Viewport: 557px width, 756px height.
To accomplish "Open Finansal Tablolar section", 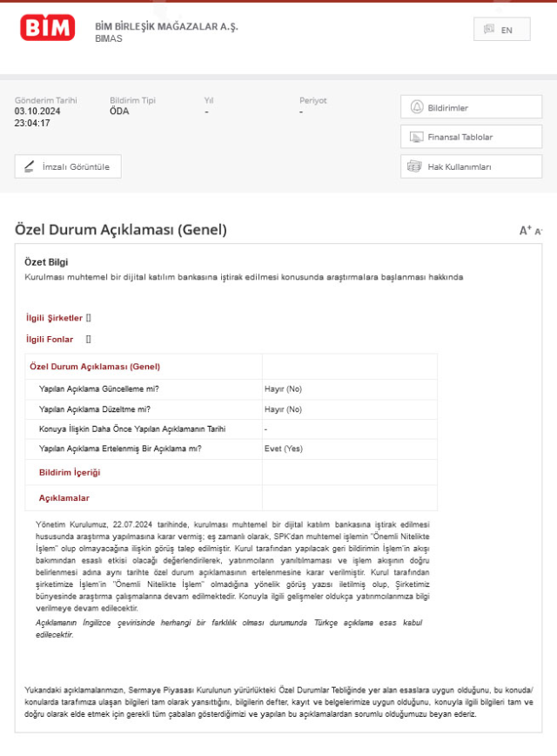I will click(471, 137).
